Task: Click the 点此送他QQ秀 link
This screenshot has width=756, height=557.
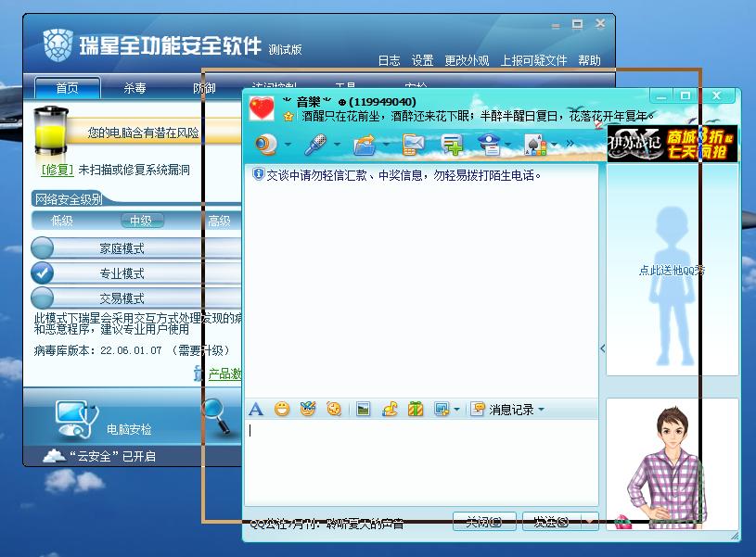Action: pos(672,271)
